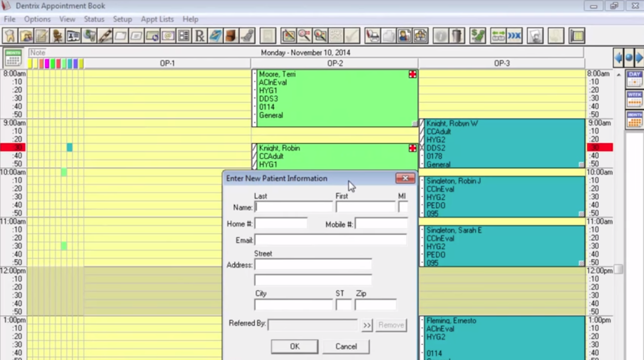Viewport: 644px width, 360px height.
Task: Open the Patient Chart tooth icon
Action: click(10, 36)
